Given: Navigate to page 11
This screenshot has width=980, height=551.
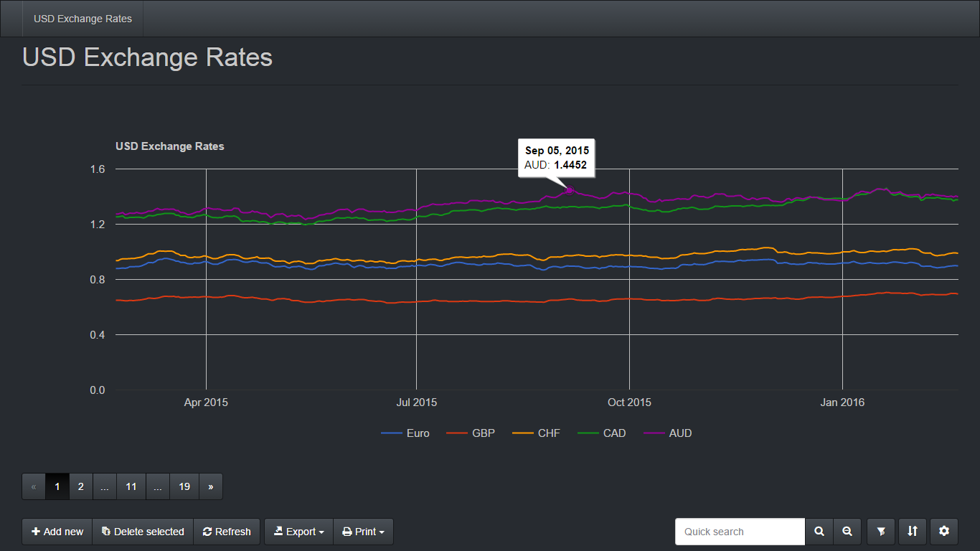Looking at the screenshot, I should point(131,486).
